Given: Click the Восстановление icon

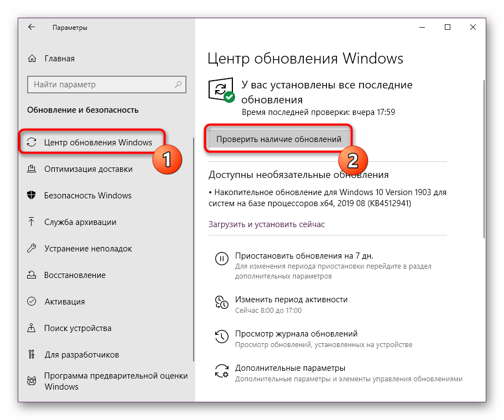Looking at the screenshot, I should pyautogui.click(x=32, y=275).
